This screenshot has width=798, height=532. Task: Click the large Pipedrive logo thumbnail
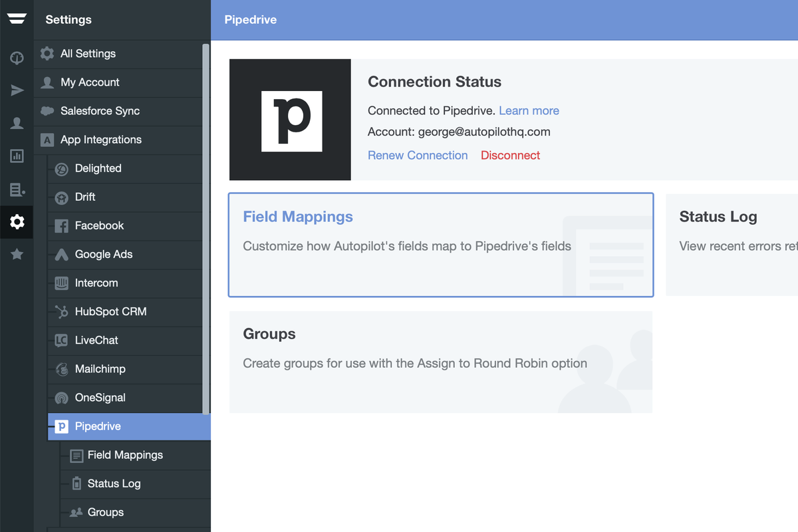coord(290,120)
